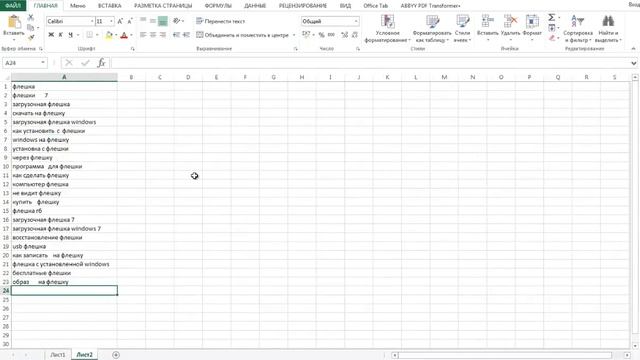This screenshot has width=640, height=360.
Task: Open Conditional Formatting (Условное форматирование)
Action: [387, 29]
